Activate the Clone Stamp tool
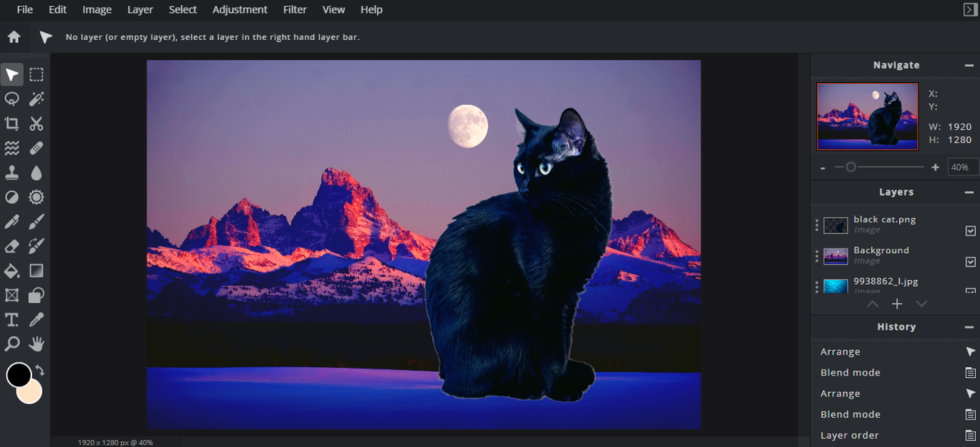The width and height of the screenshot is (980, 447). (x=12, y=173)
